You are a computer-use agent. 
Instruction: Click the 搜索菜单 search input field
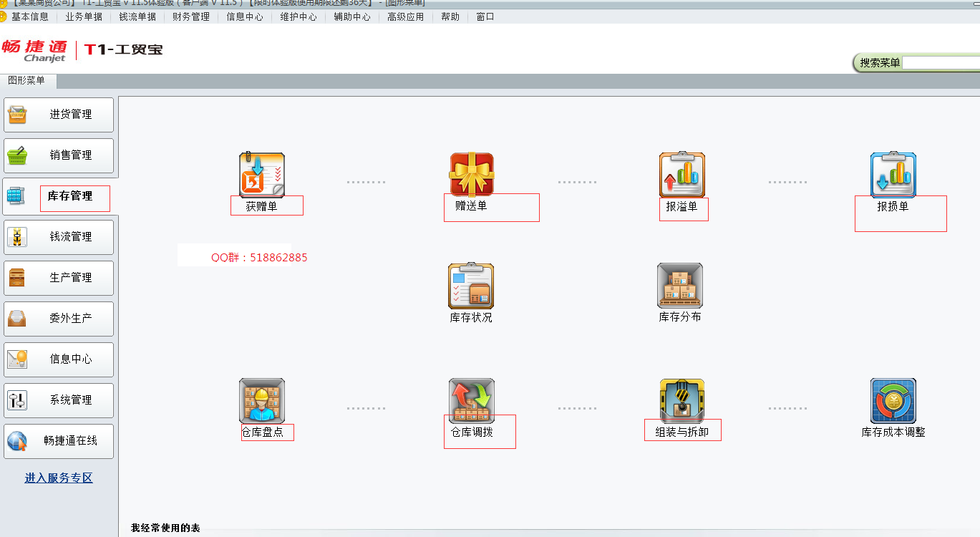coord(940,63)
